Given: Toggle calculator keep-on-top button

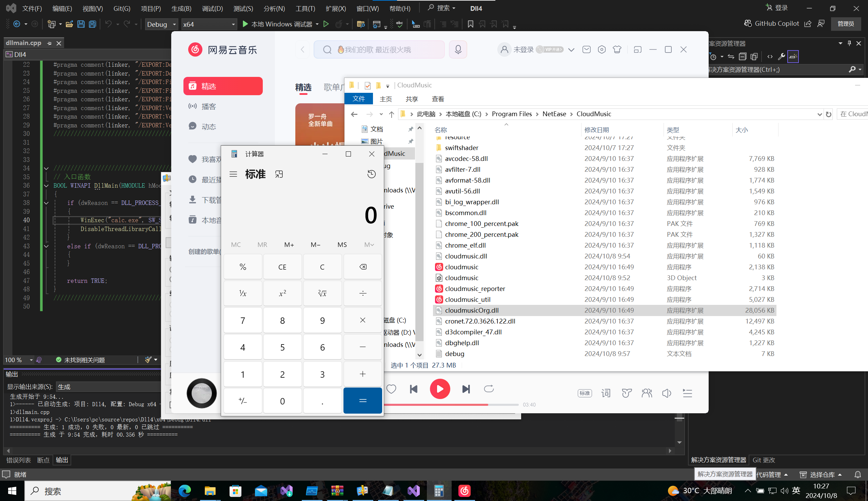Looking at the screenshot, I should point(279,174).
